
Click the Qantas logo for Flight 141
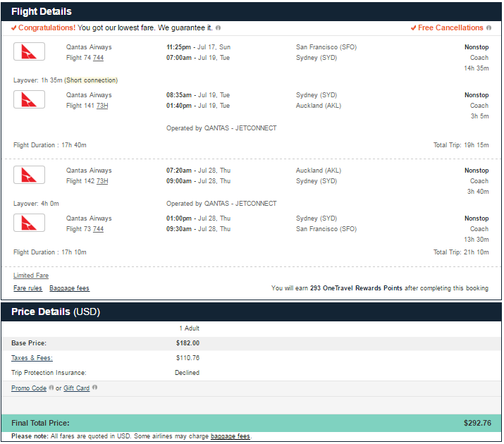pyautogui.click(x=29, y=99)
